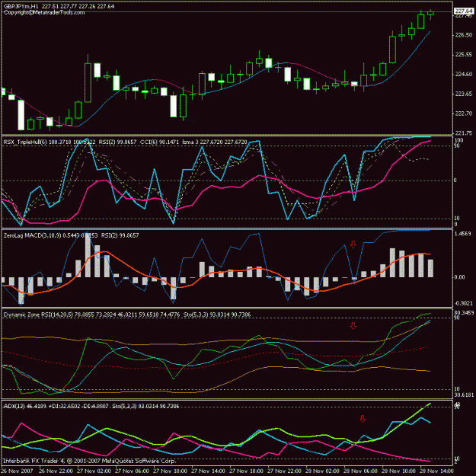Click the 27 Nov 18:00 time label
476x476 pixels.
tap(246, 471)
